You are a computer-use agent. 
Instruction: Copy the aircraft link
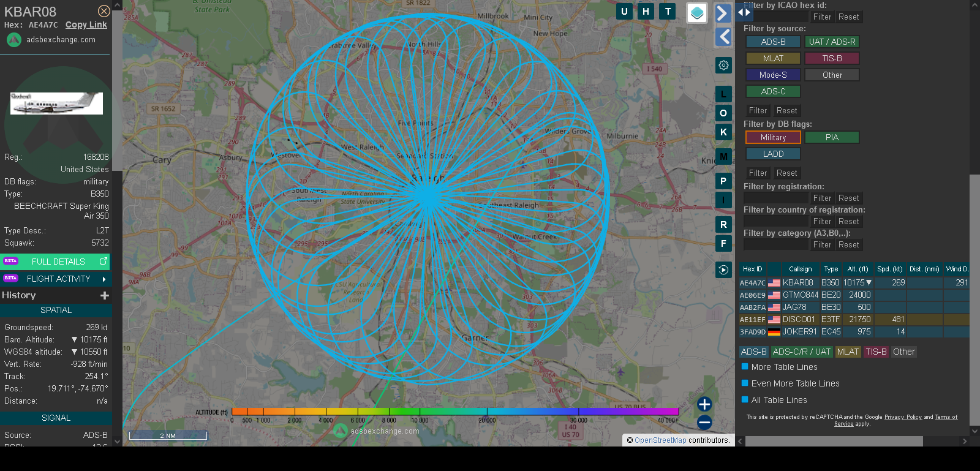click(86, 24)
